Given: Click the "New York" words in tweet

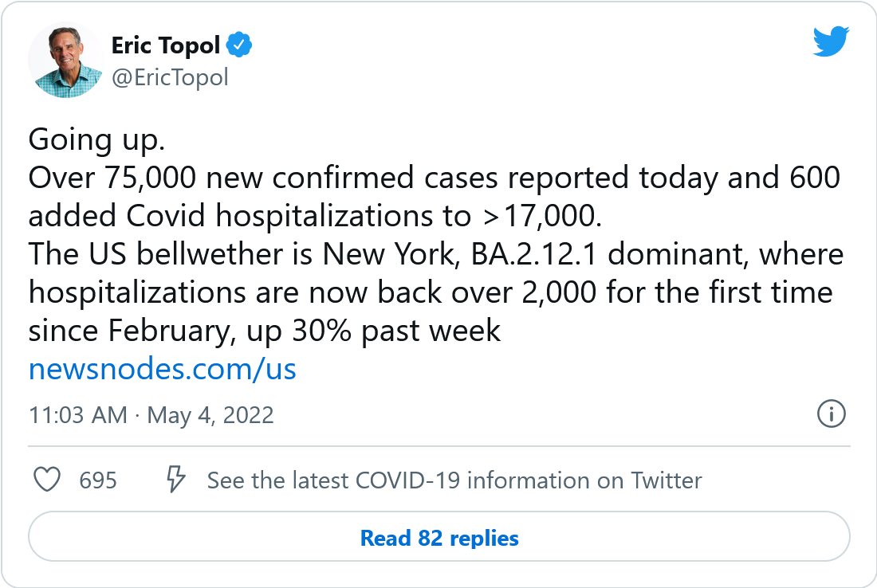Looking at the screenshot, I should coord(383,254).
